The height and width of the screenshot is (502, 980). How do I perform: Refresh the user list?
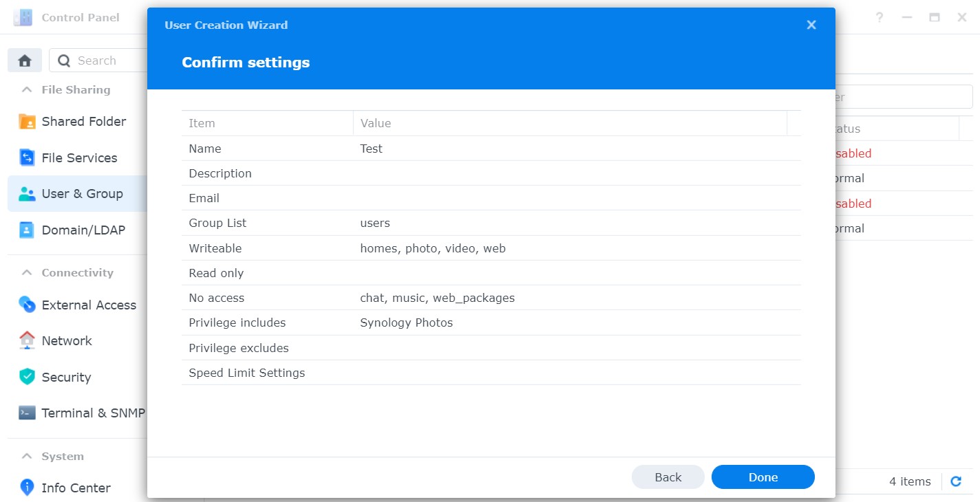[956, 481]
